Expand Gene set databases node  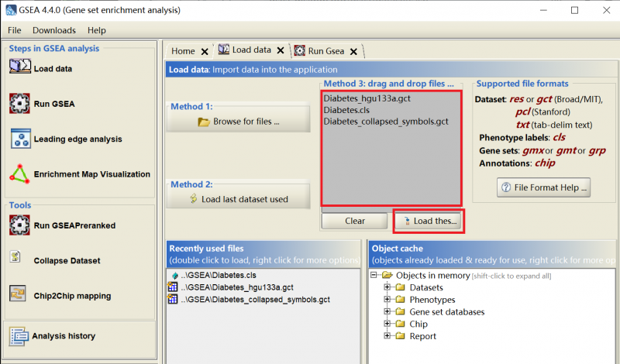pyautogui.click(x=387, y=312)
